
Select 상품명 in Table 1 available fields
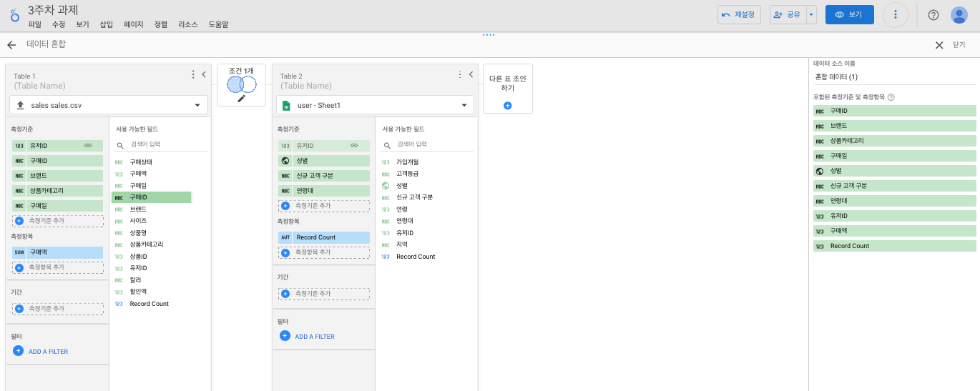tap(138, 232)
